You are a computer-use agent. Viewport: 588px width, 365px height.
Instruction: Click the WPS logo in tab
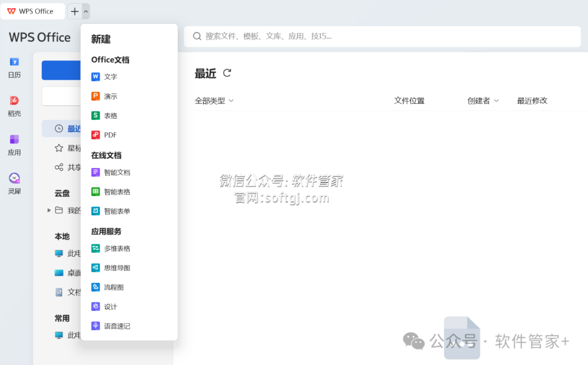tap(11, 11)
